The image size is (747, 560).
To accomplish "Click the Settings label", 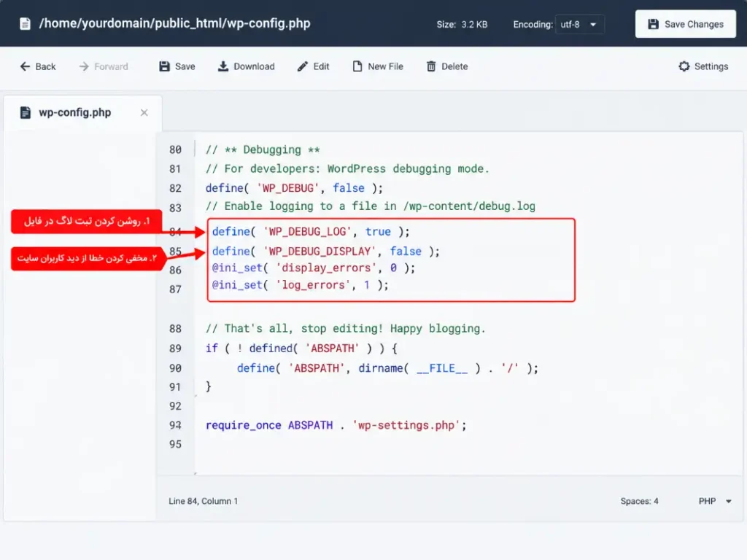I will point(711,66).
